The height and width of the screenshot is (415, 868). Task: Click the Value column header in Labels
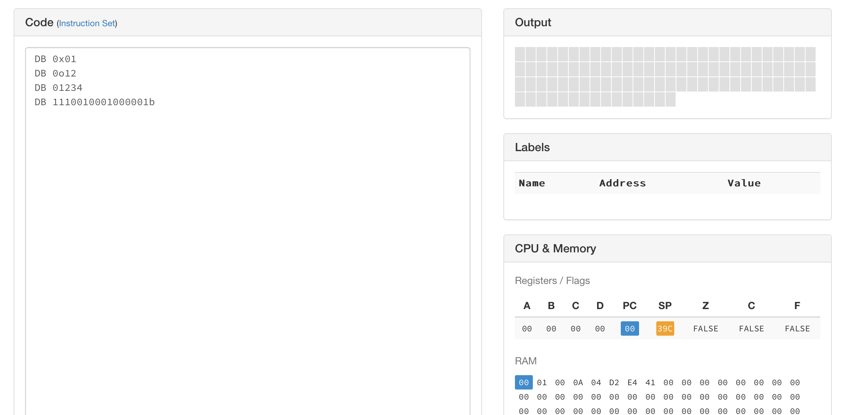pyautogui.click(x=744, y=183)
